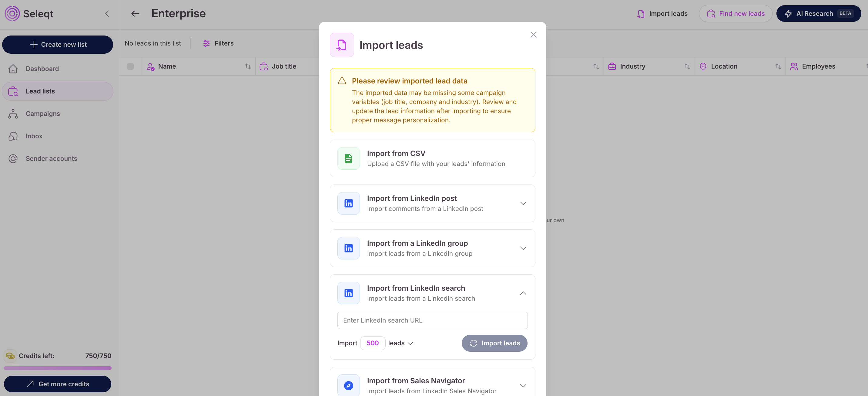The height and width of the screenshot is (396, 868).
Task: Click the Find new leads button
Action: pyautogui.click(x=736, y=13)
